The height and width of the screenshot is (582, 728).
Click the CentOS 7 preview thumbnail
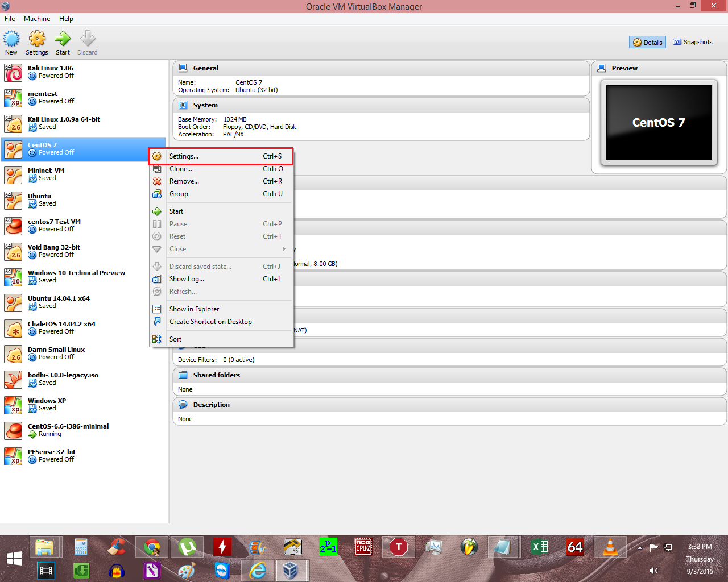click(659, 123)
